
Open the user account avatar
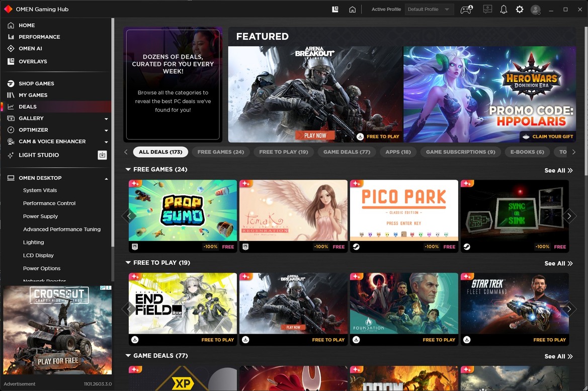[x=536, y=10]
